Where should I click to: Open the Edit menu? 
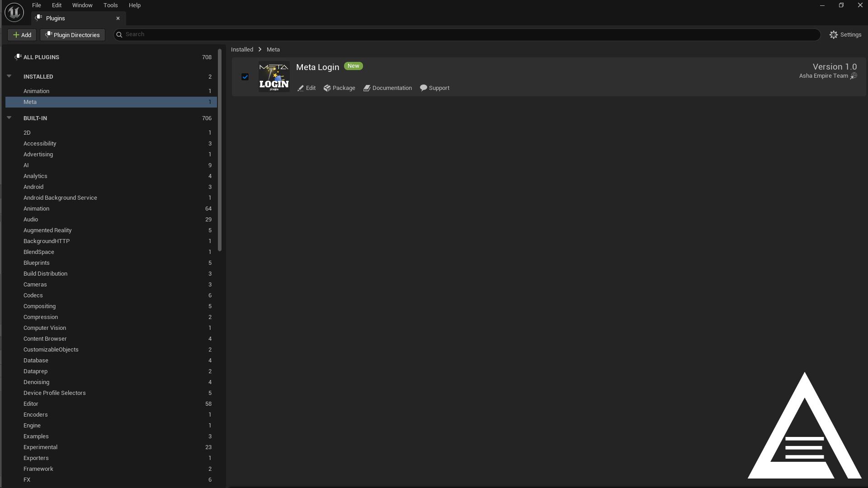tap(57, 5)
